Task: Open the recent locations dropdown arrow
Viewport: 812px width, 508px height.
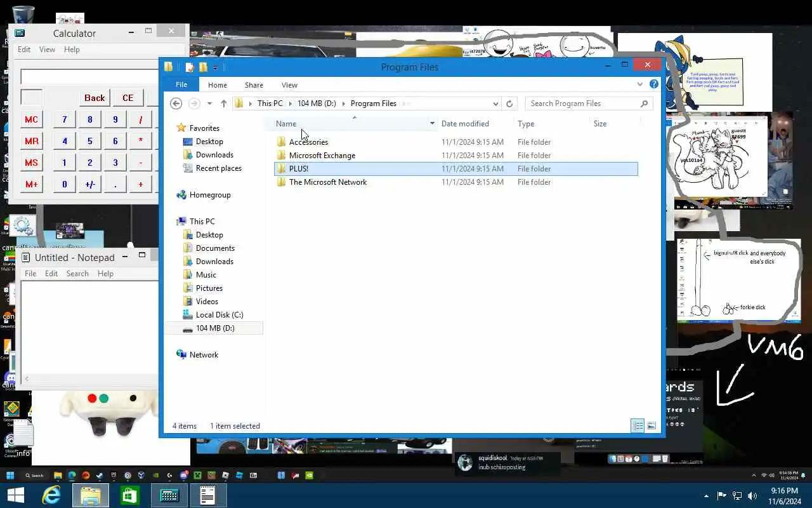Action: [209, 104]
